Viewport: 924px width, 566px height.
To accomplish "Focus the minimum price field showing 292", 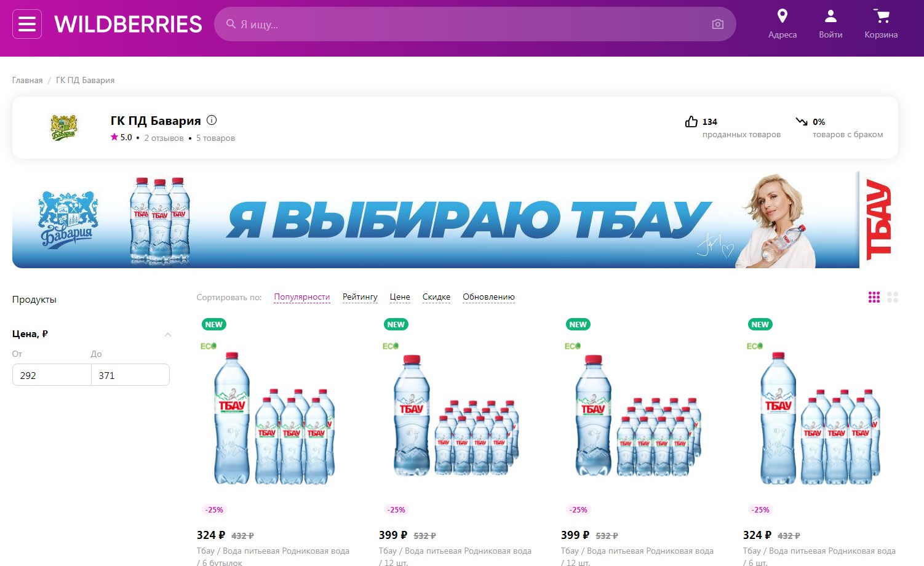I will (x=52, y=375).
